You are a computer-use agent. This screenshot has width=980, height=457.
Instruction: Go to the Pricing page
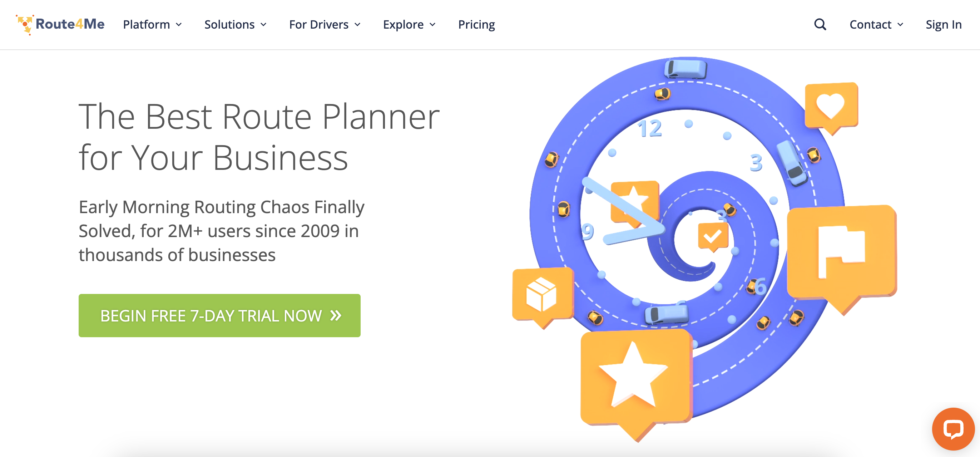tap(476, 24)
